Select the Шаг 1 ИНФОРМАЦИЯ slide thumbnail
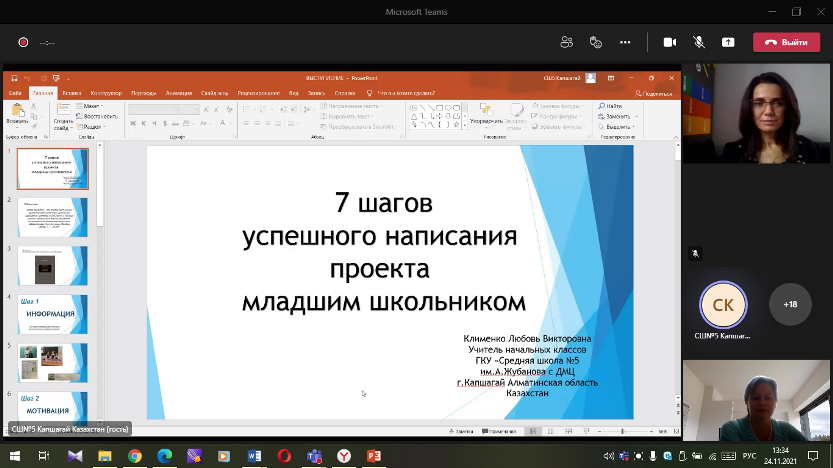The width and height of the screenshot is (833, 468). tap(52, 315)
